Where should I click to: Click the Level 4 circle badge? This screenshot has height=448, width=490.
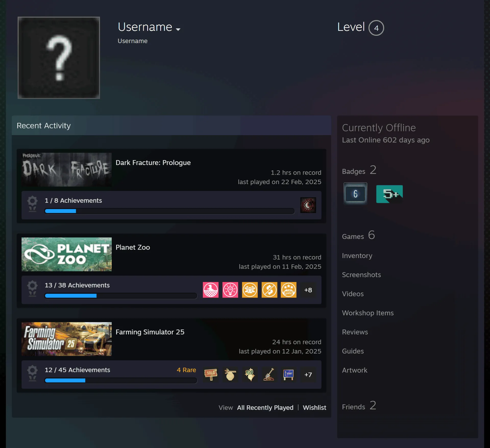376,28
